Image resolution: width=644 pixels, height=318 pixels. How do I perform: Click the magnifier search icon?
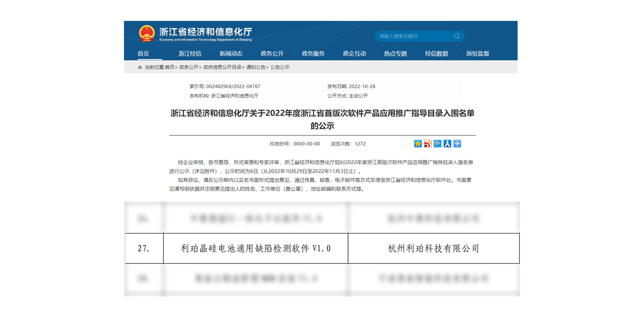click(457, 36)
